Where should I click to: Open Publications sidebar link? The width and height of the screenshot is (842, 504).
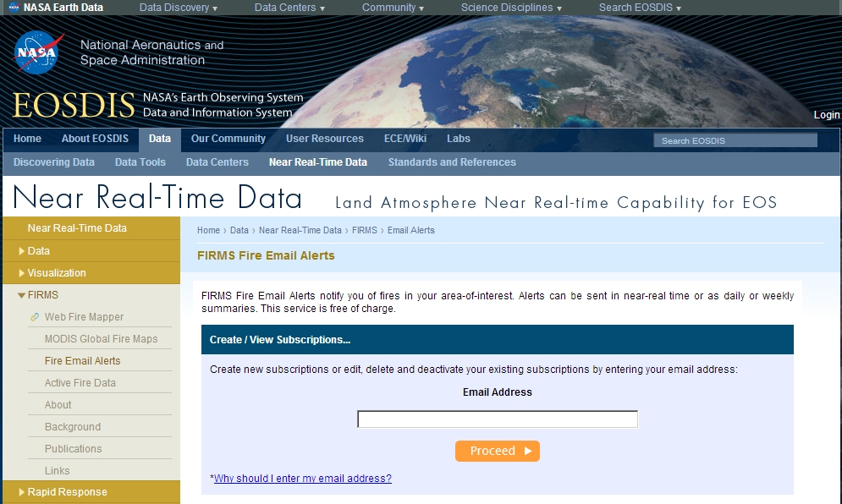pyautogui.click(x=73, y=449)
